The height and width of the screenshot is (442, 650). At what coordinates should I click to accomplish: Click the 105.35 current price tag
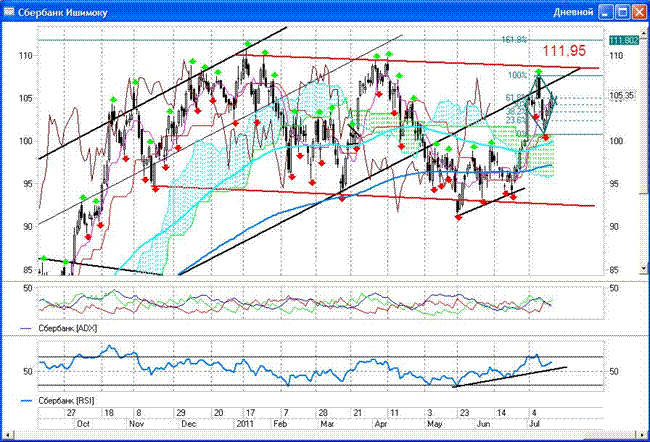(623, 96)
